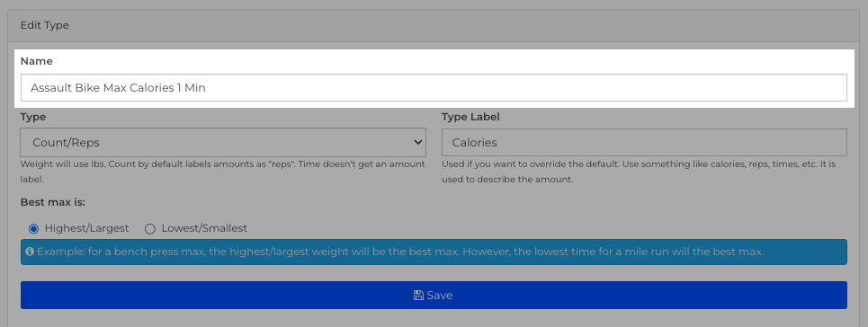Image resolution: width=868 pixels, height=327 pixels.
Task: Open the Type dropdown showing Count/Reps
Action: tap(223, 142)
